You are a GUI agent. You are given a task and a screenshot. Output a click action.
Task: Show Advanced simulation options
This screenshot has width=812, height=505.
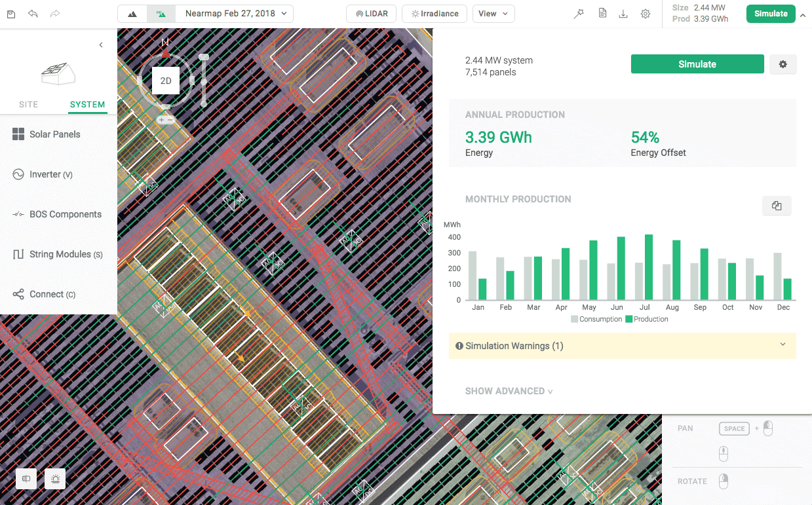(509, 391)
